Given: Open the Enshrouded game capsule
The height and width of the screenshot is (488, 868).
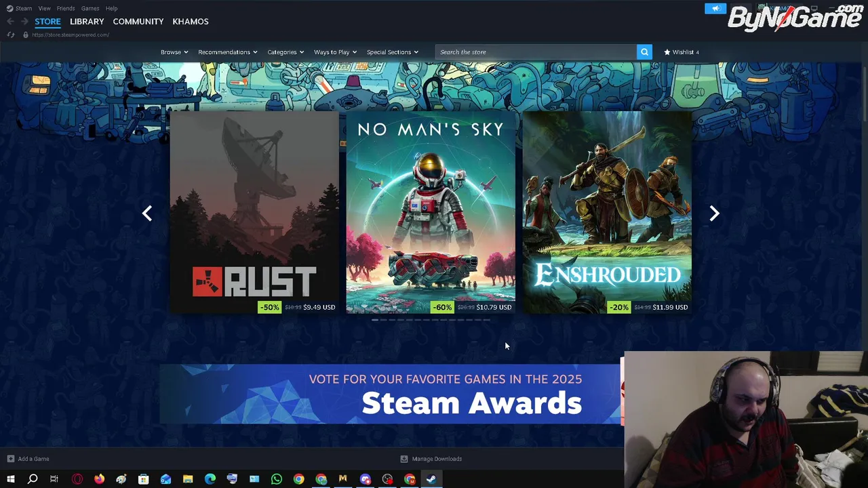Looking at the screenshot, I should tap(607, 213).
